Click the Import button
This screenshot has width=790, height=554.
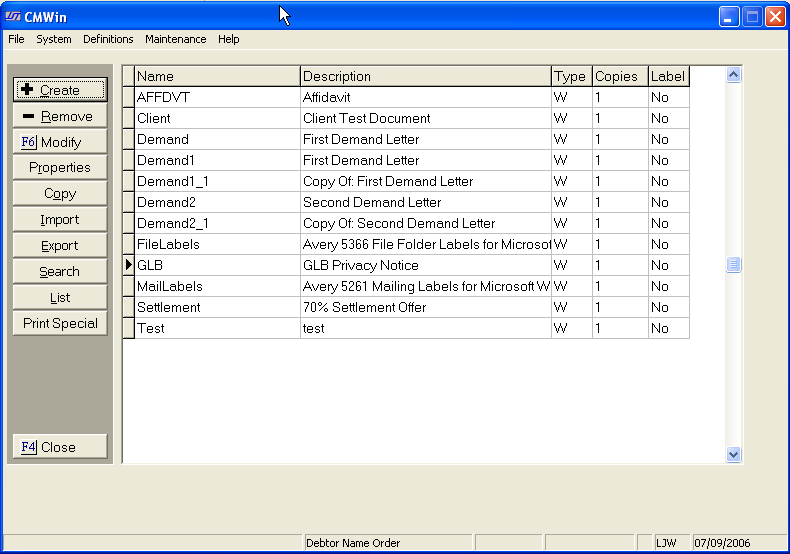coord(60,220)
